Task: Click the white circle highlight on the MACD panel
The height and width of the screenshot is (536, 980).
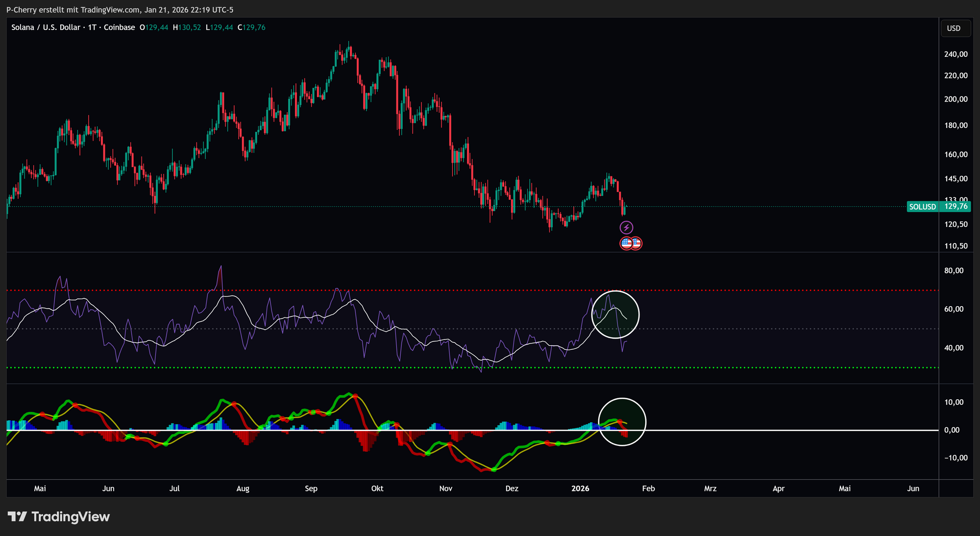Action: click(x=622, y=422)
